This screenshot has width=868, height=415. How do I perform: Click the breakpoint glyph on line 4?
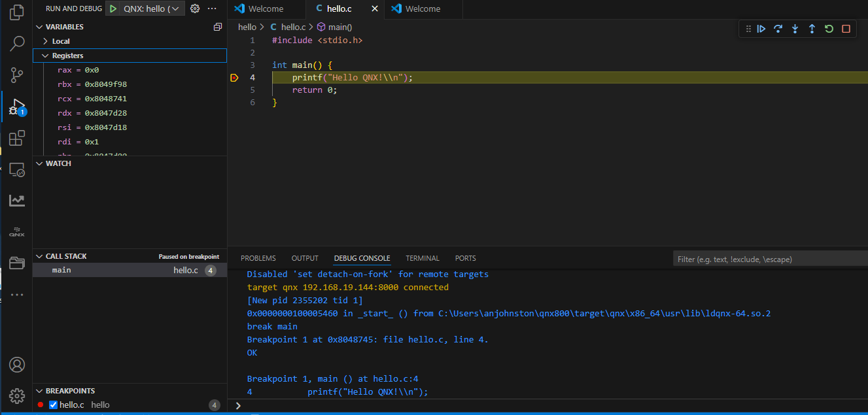234,78
